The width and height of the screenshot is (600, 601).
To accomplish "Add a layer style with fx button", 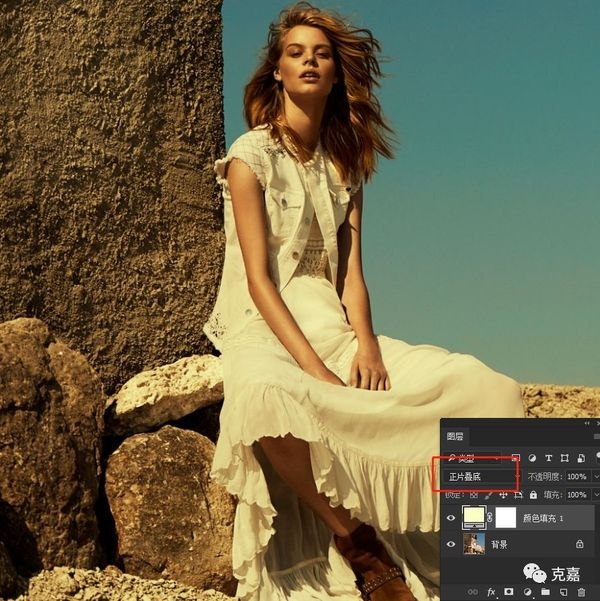I will pos(491,592).
